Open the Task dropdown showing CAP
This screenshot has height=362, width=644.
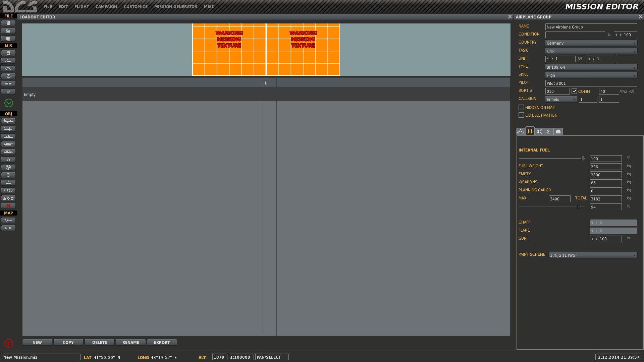(x=591, y=51)
